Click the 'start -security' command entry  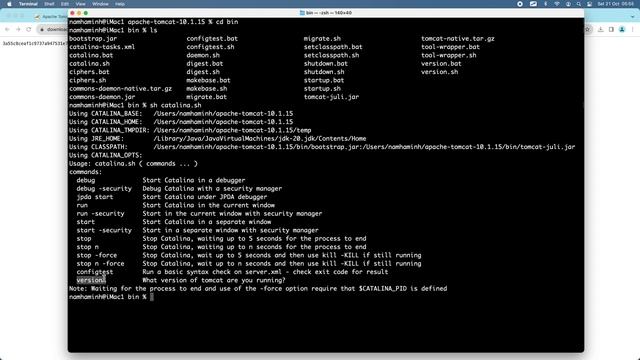104,230
